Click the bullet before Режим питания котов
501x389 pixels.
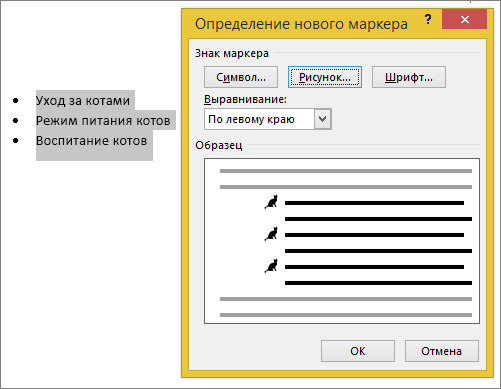[15, 120]
